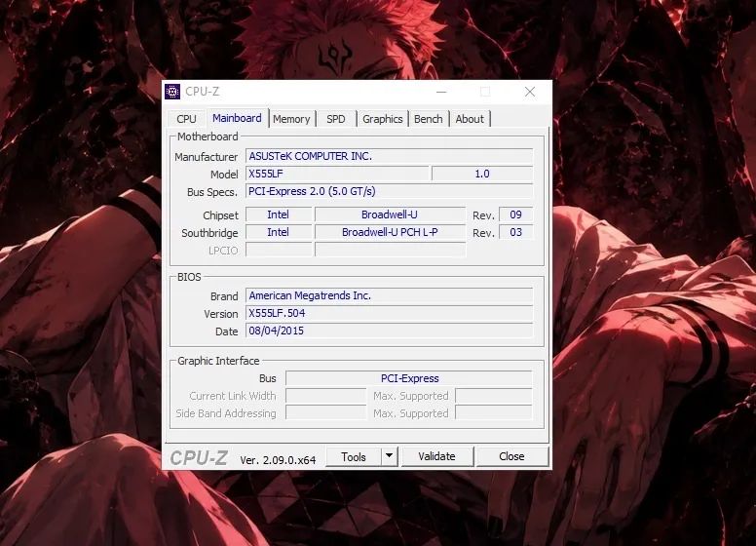Go to the About tab

pyautogui.click(x=470, y=119)
